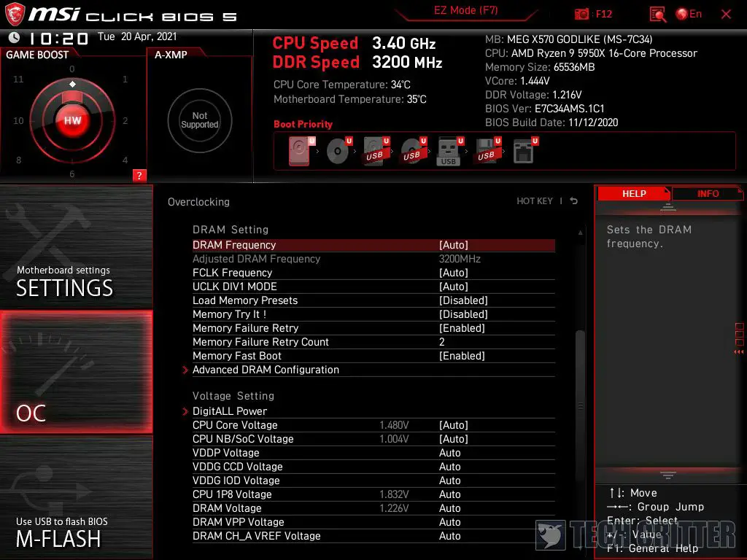Open the FCLK Frequency [Auto] option
The height and width of the screenshot is (560, 747).
click(373, 273)
